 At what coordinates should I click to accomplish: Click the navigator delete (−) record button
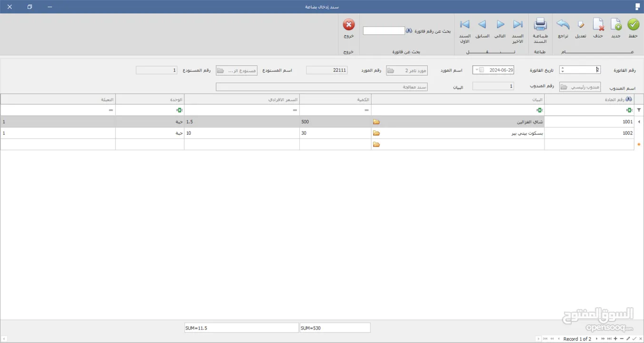click(622, 339)
